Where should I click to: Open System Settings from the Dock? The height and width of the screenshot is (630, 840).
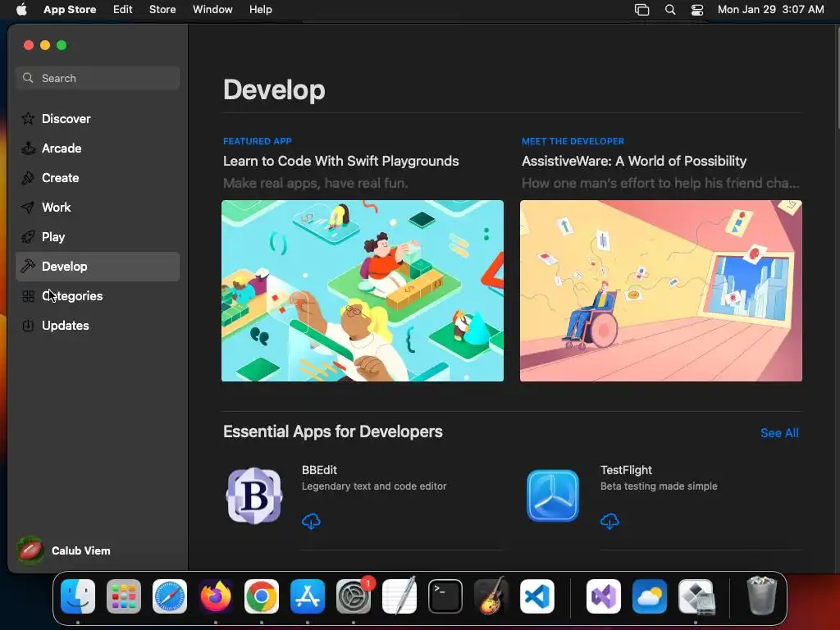coord(354,596)
